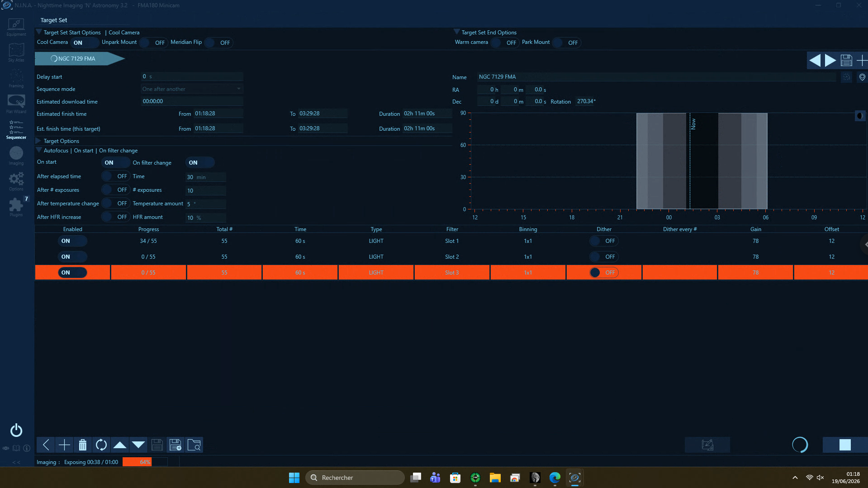
Task: Click the exposure progress bar at 64%
Action: (x=145, y=462)
